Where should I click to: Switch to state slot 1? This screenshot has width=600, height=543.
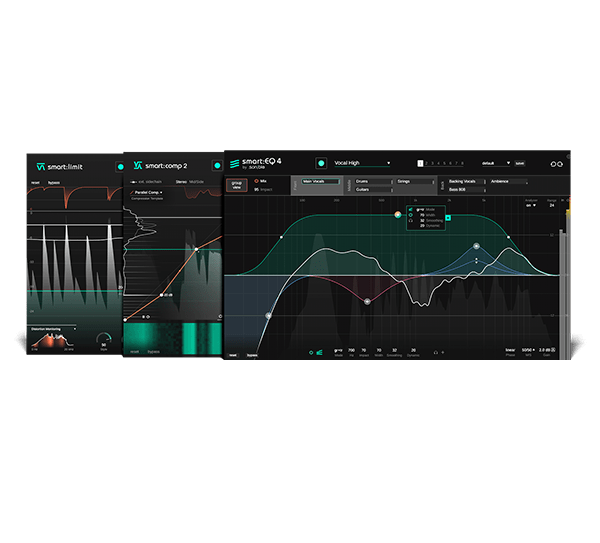click(x=420, y=163)
